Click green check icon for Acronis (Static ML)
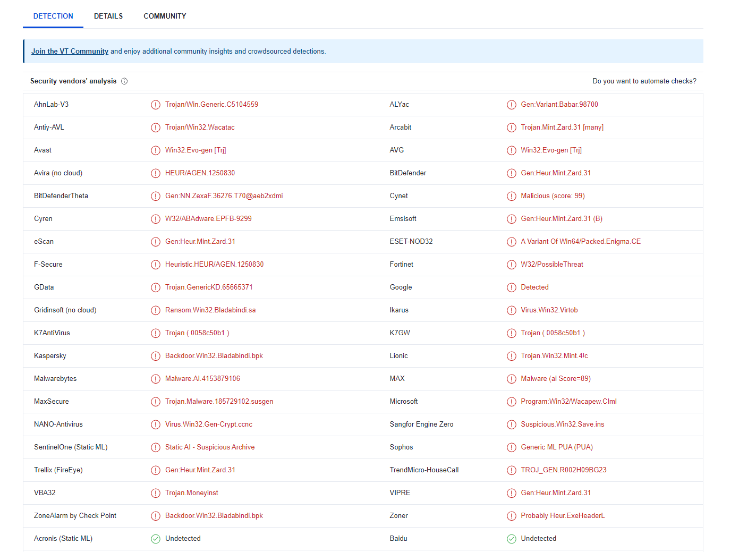 point(156,539)
